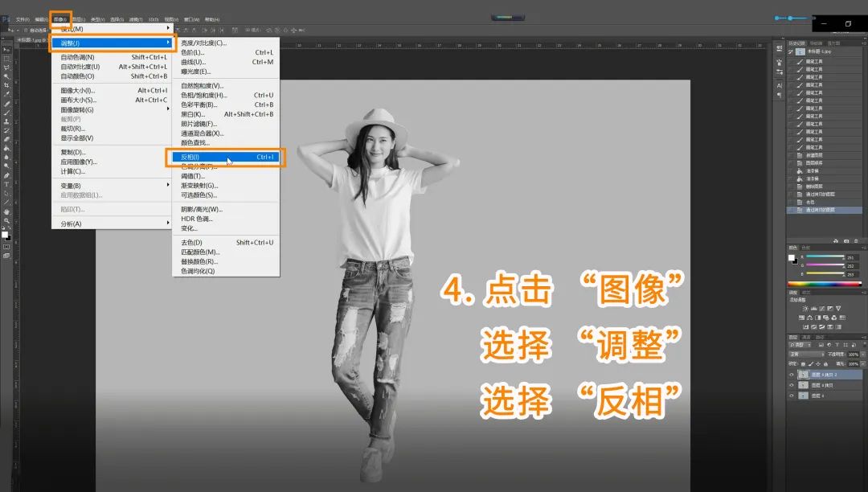Choose 自动色调(N) menu entry
The height and width of the screenshot is (492, 868).
113,57
